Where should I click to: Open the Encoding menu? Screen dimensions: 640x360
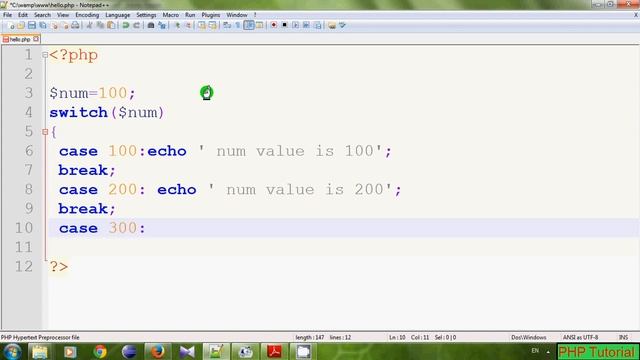[87, 15]
